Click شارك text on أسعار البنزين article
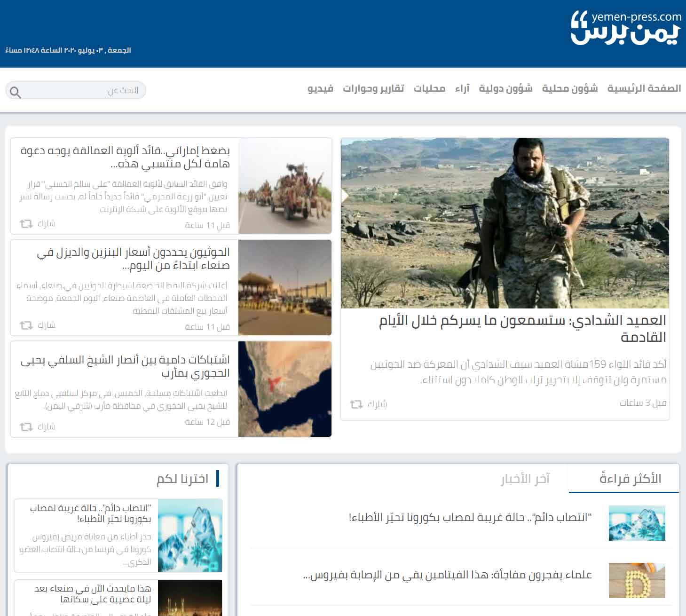Image resolution: width=686 pixels, height=616 pixels. point(47,325)
